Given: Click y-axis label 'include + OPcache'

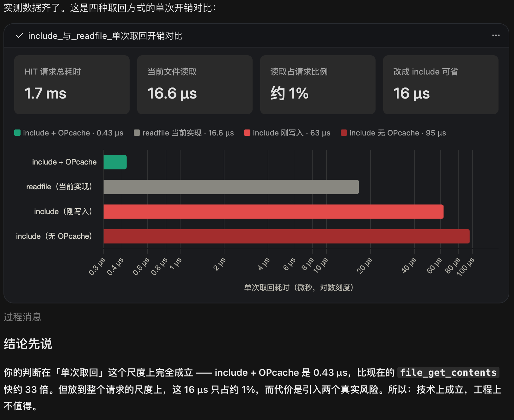Looking at the screenshot, I should click(x=64, y=162).
